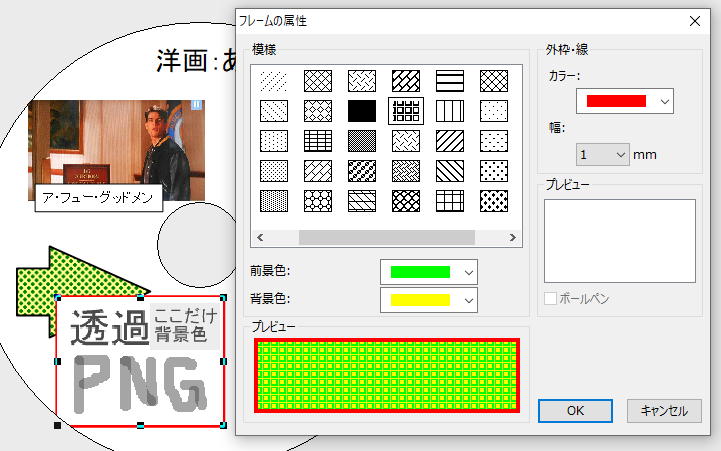
Task: Click the キャンセル button
Action: pos(664,411)
